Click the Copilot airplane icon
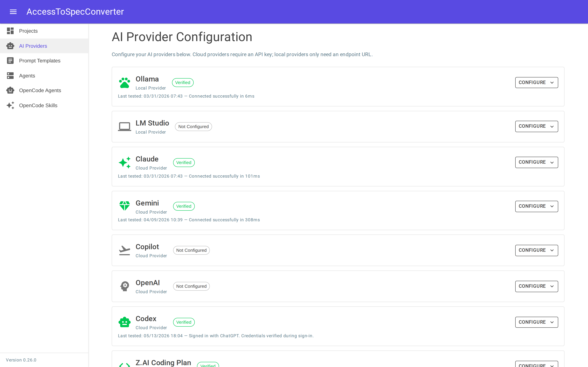The width and height of the screenshot is (588, 367). click(124, 250)
